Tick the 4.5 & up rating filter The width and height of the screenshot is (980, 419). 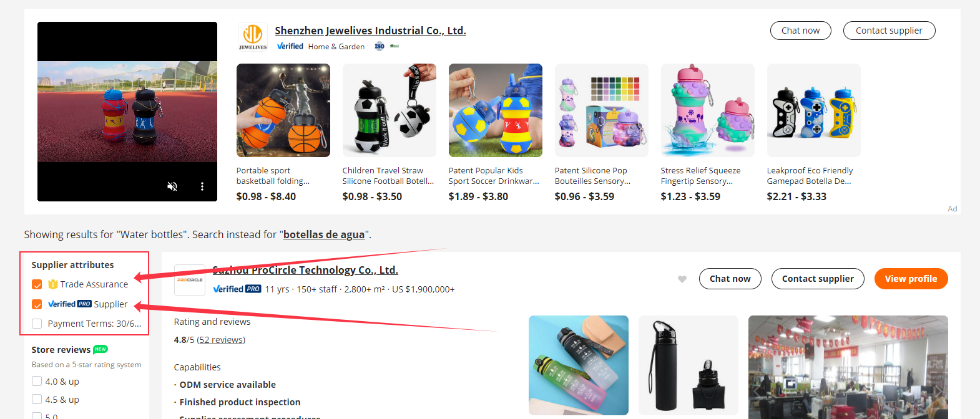click(x=37, y=399)
